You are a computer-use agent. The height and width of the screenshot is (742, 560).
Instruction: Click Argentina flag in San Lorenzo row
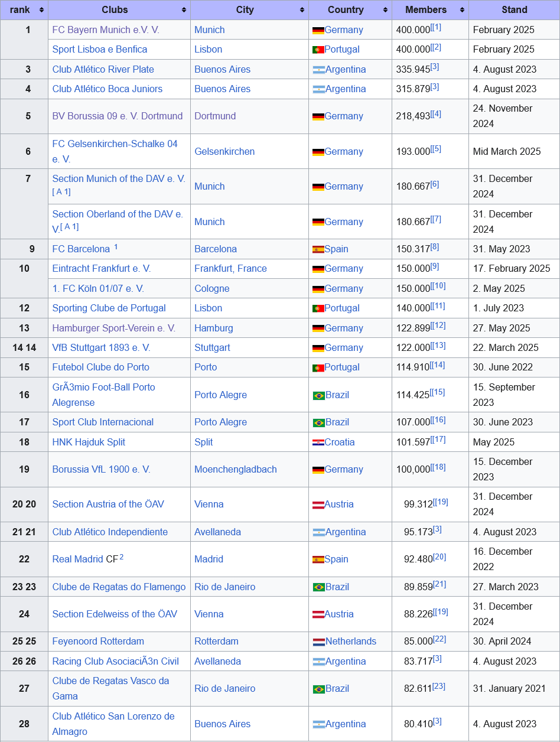pyautogui.click(x=318, y=724)
